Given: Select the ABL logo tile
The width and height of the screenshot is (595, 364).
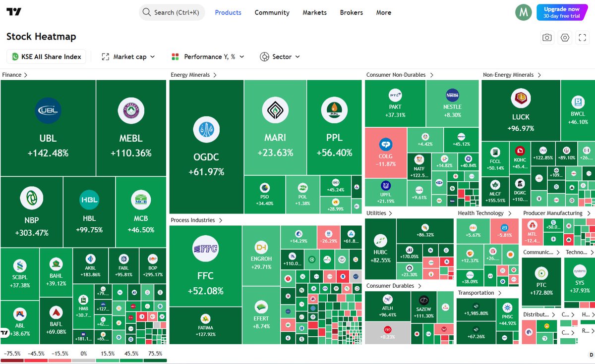Looking at the screenshot, I should pyautogui.click(x=20, y=313).
